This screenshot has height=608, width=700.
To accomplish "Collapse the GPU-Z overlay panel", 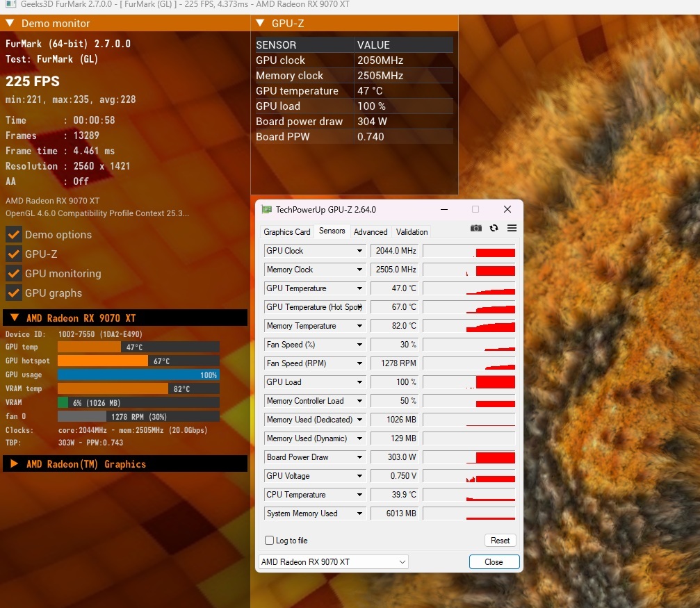I will point(261,23).
